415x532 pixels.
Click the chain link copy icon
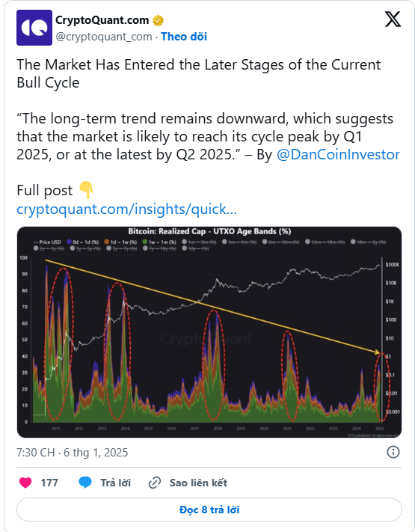coord(155,483)
